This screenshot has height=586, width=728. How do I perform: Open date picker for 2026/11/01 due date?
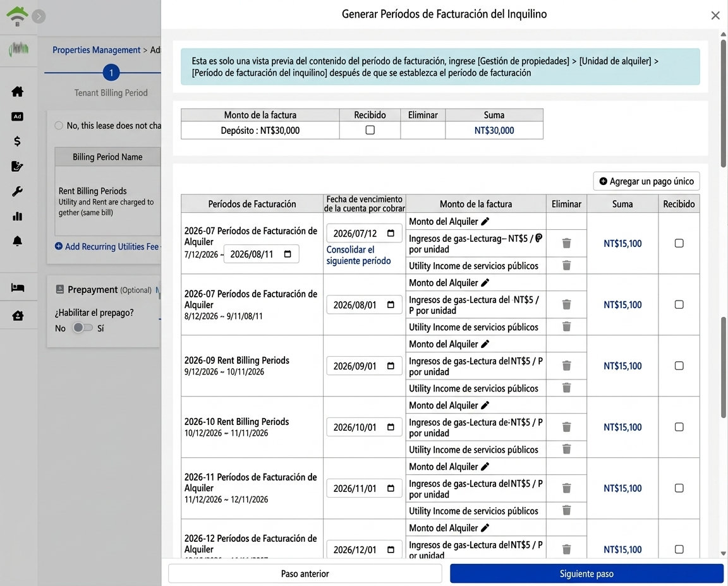pyautogui.click(x=391, y=489)
